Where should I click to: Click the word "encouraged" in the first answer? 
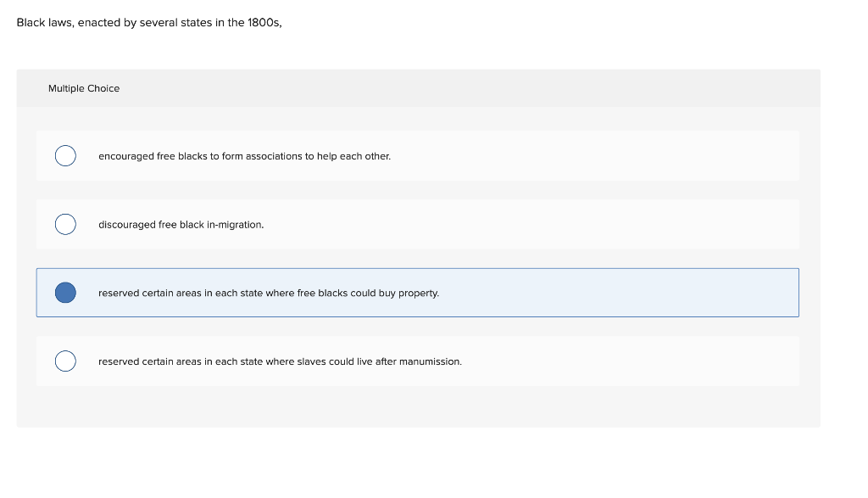[125, 156]
